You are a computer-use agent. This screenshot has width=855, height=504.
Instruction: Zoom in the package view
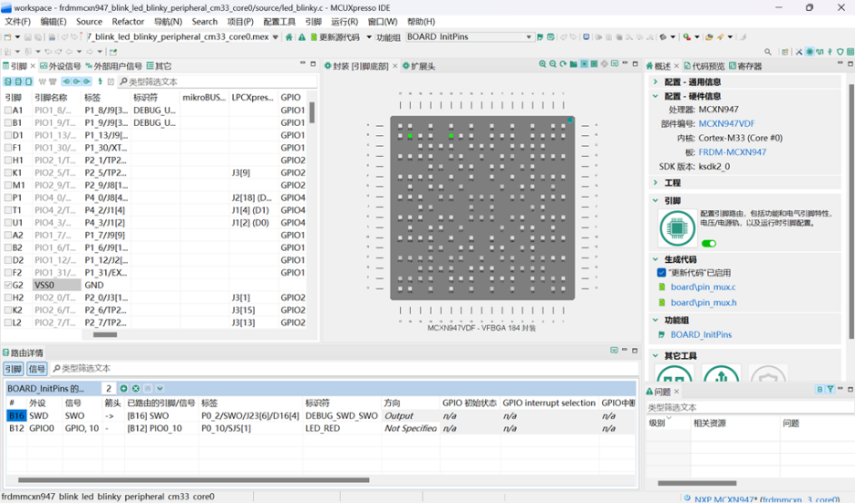pos(543,64)
